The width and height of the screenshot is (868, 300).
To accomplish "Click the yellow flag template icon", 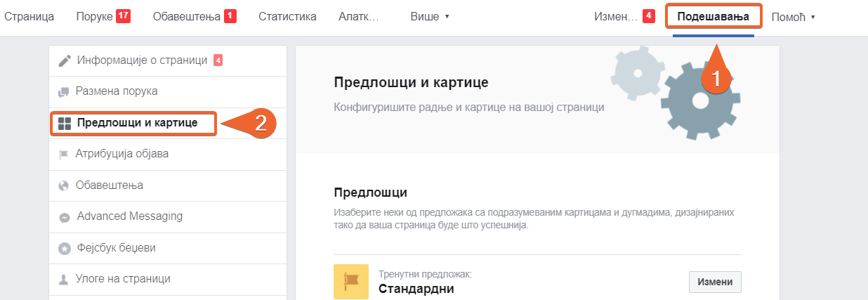I will [x=351, y=282].
